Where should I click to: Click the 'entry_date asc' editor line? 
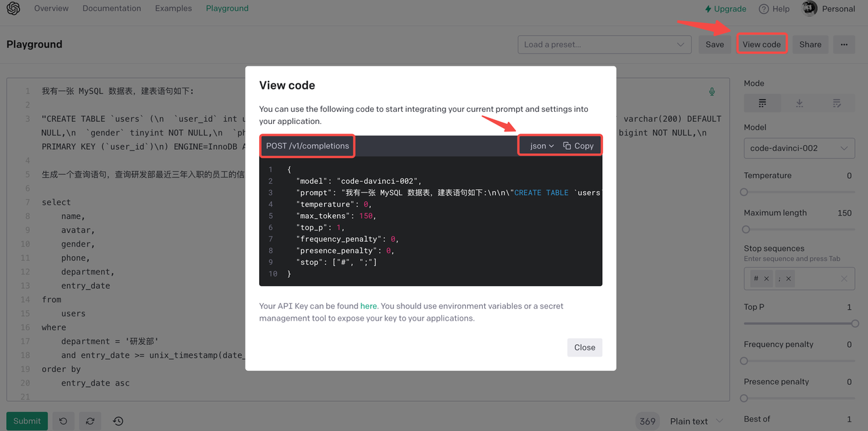pyautogui.click(x=95, y=383)
